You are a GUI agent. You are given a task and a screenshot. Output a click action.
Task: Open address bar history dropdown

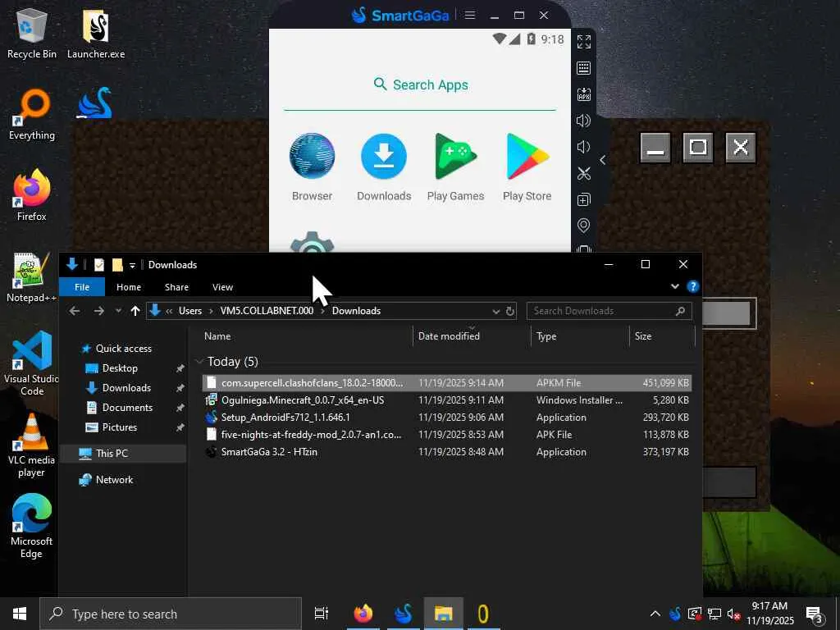pos(495,311)
